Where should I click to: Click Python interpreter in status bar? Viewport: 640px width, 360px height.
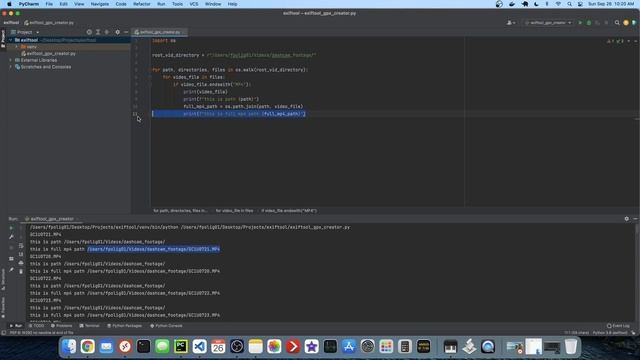pyautogui.click(x=609, y=333)
